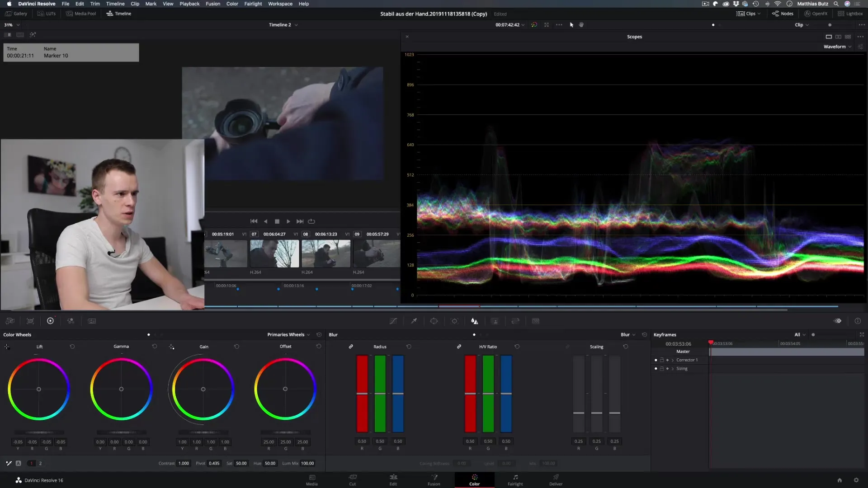Screen dimensions: 868x488
Task: Pick white point with Gain crosshair
Action: click(172, 347)
